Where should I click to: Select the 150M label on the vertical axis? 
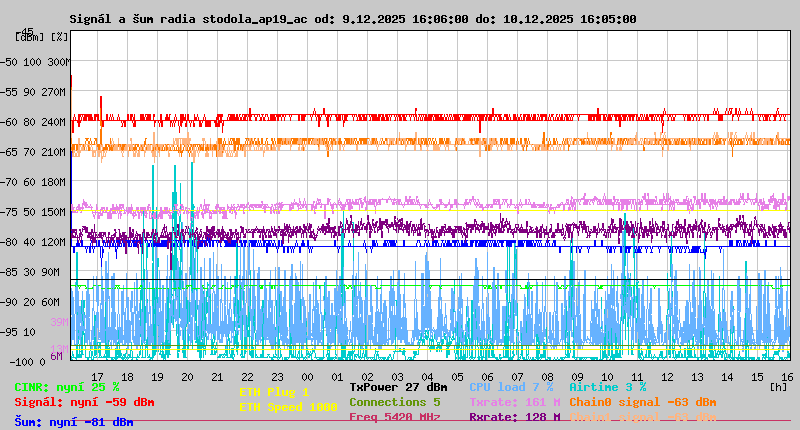pyautogui.click(x=54, y=212)
